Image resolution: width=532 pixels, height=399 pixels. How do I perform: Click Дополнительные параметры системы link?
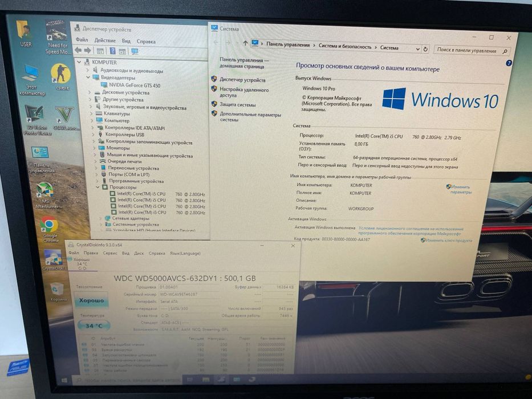(250, 117)
